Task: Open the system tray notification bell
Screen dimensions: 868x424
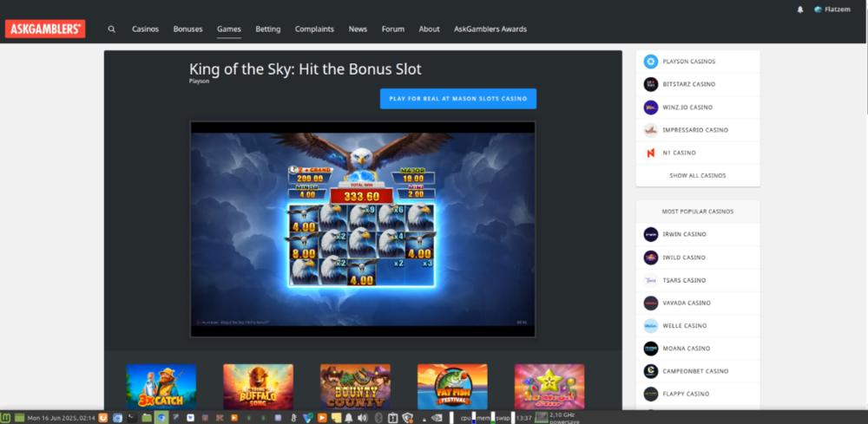Action: pyautogui.click(x=349, y=417)
